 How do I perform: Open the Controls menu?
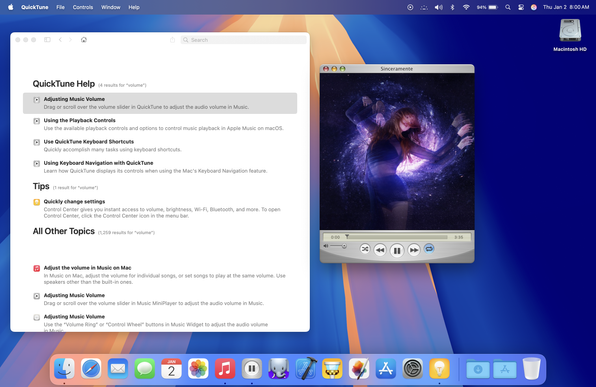click(x=83, y=7)
